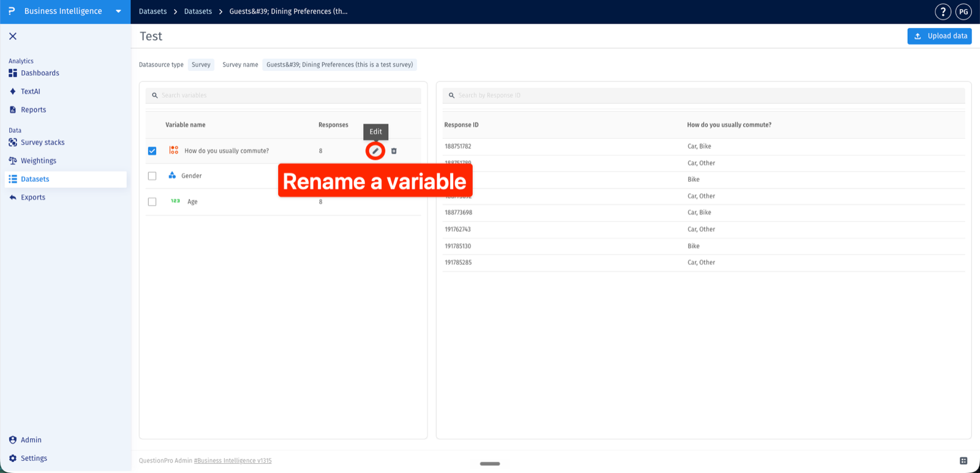Click the Car, Bike value for 188751782
The height and width of the screenshot is (473, 980).
[x=699, y=146]
